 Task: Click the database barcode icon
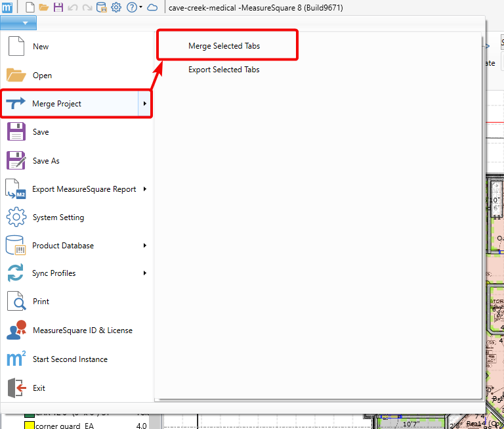coord(16,245)
